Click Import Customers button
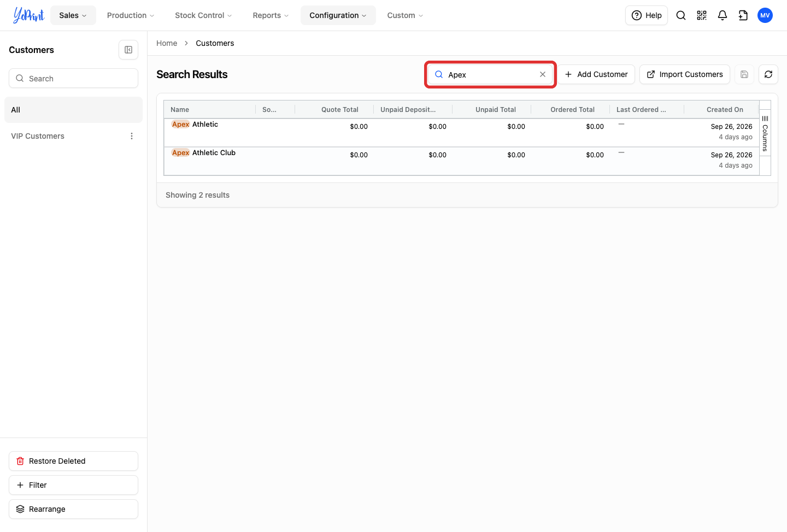 click(x=685, y=74)
